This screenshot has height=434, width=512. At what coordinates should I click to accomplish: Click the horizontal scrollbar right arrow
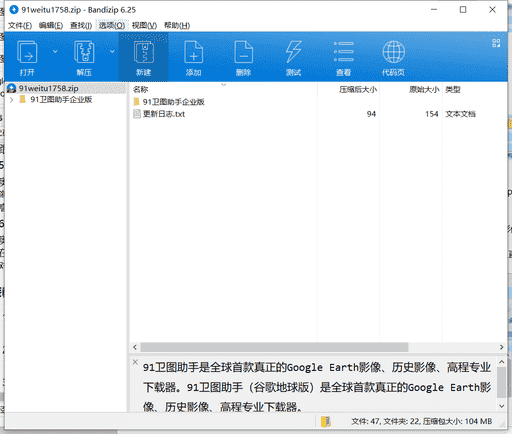pyautogui.click(x=502, y=347)
